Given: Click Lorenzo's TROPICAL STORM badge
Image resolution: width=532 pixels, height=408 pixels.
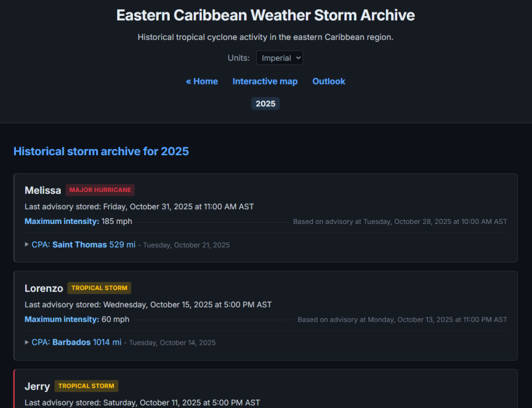Looking at the screenshot, I should [99, 288].
